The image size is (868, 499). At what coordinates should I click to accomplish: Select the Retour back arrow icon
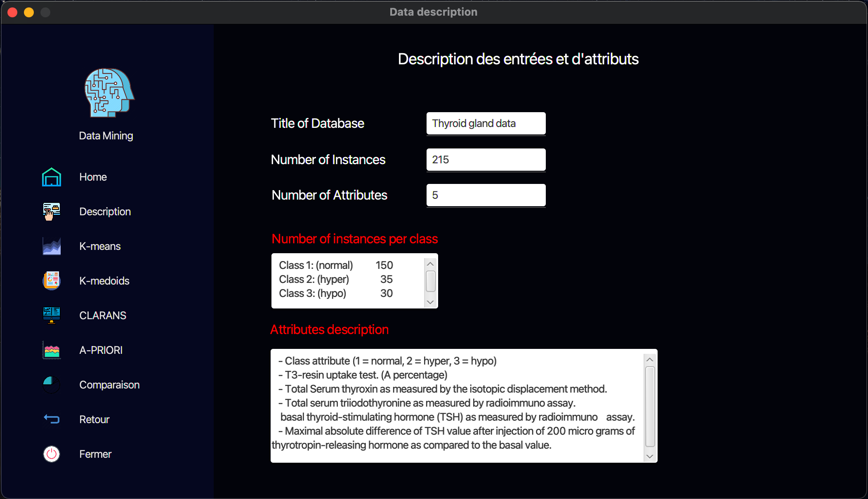pyautogui.click(x=51, y=419)
